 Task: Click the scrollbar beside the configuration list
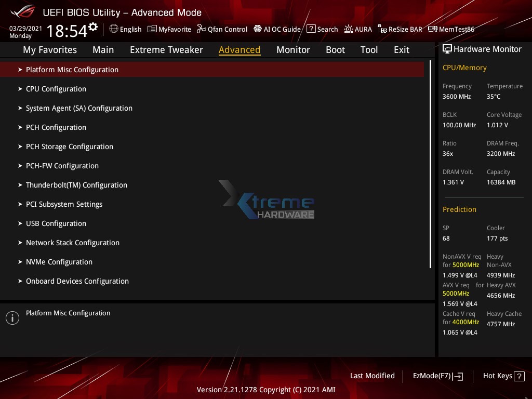(431, 156)
